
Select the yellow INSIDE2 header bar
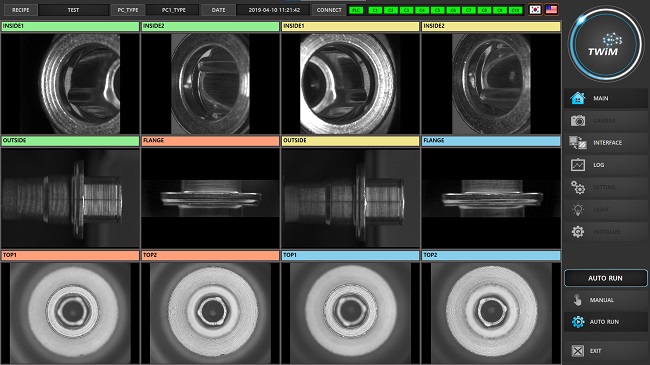491,27
